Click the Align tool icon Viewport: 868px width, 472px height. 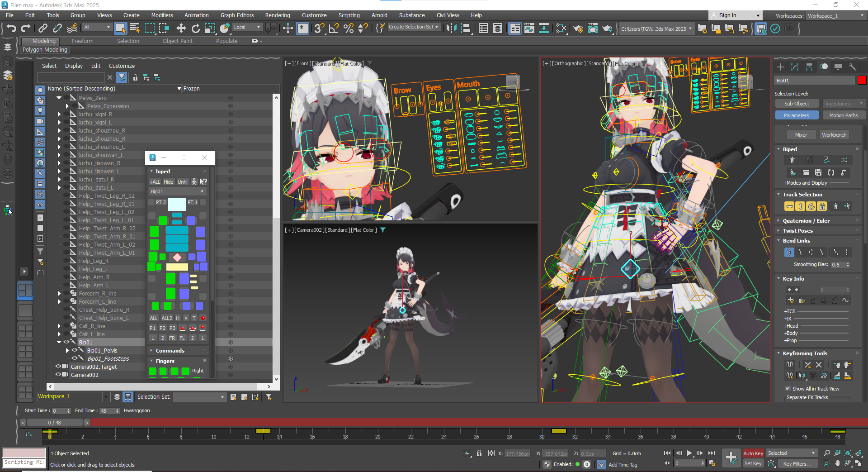point(466,29)
